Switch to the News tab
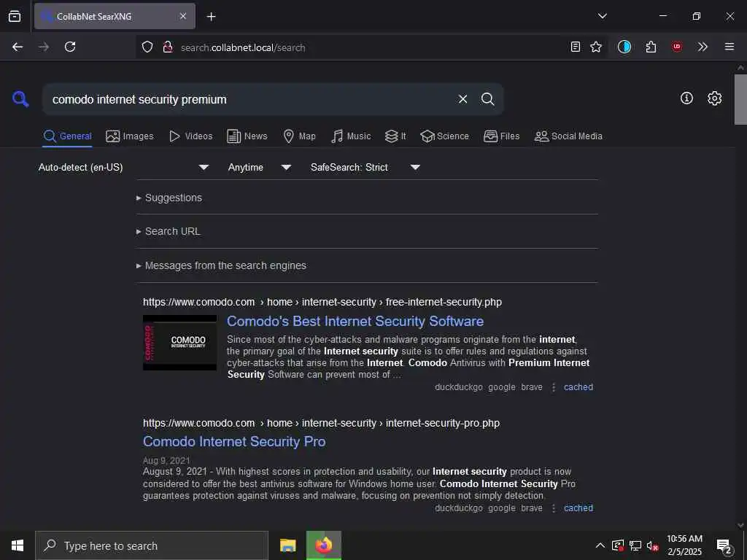The width and height of the screenshot is (747, 560). [247, 136]
